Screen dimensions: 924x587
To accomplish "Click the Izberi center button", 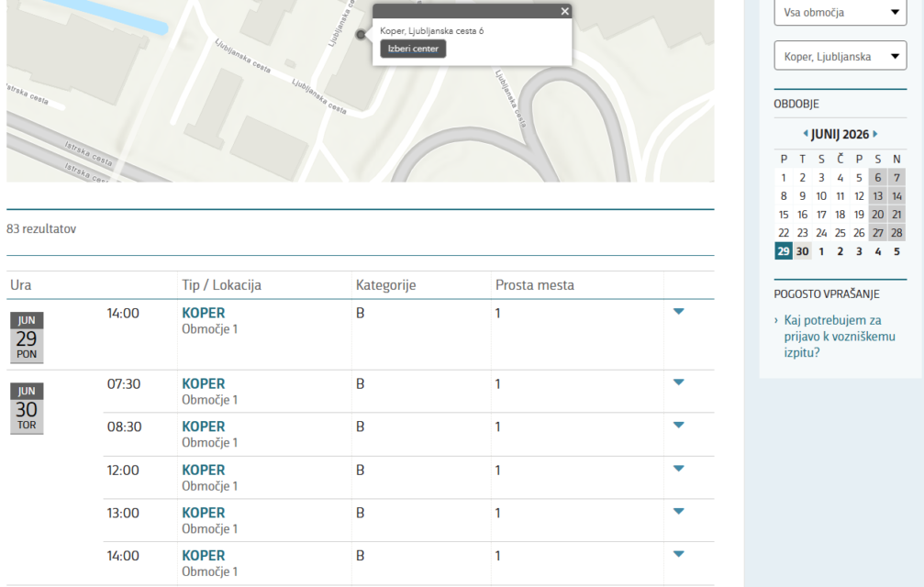I will (x=413, y=49).
